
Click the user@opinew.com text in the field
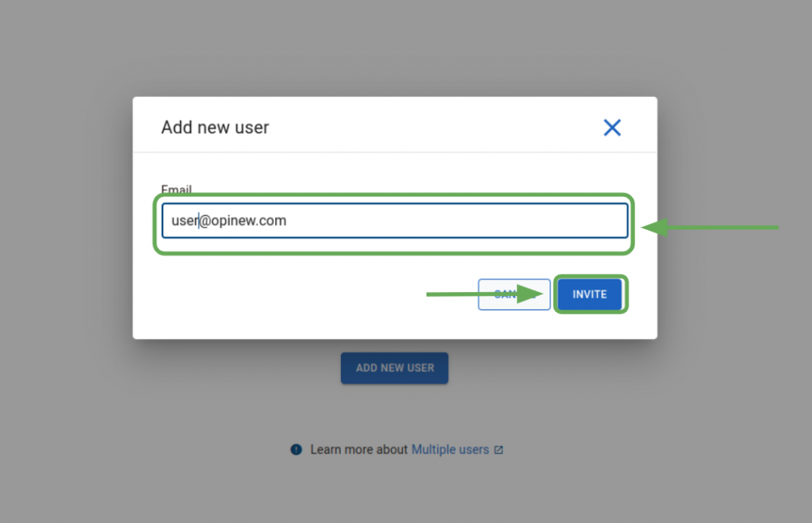[228, 221]
